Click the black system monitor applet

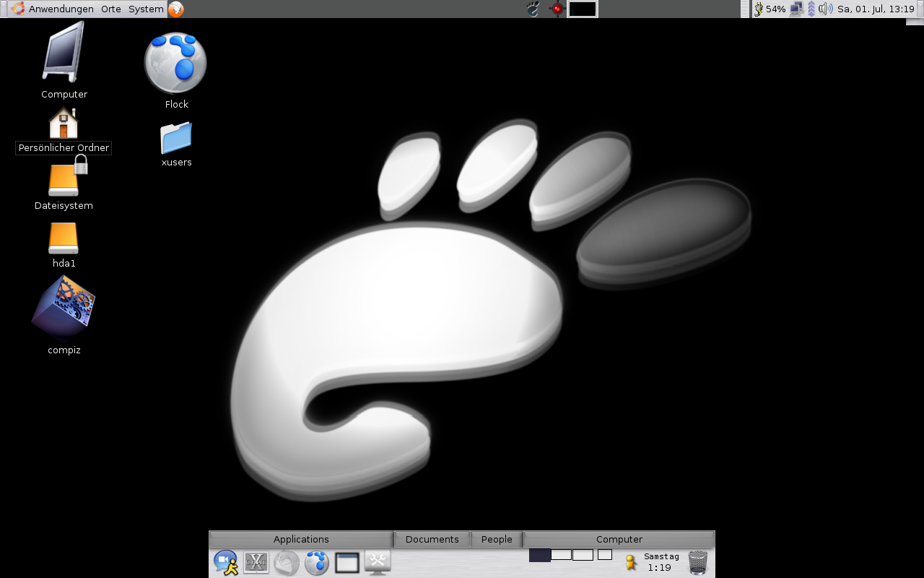click(x=583, y=9)
